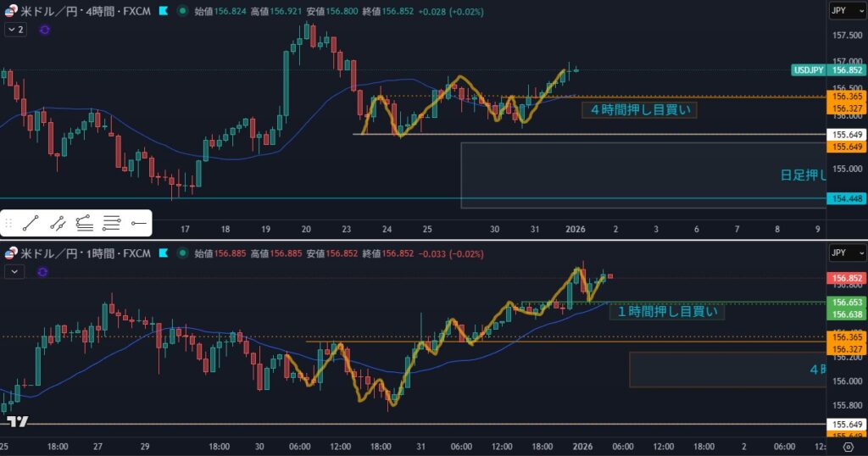Click the cyan flag icon on 4時間 chart
Image resolution: width=868 pixels, height=456 pixels.
[x=163, y=11]
